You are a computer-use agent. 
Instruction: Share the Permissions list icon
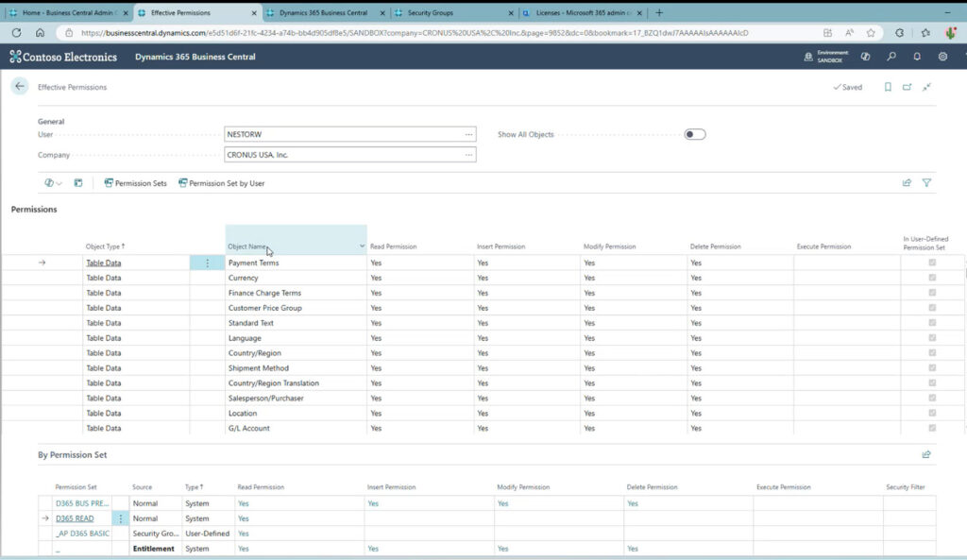(x=907, y=182)
